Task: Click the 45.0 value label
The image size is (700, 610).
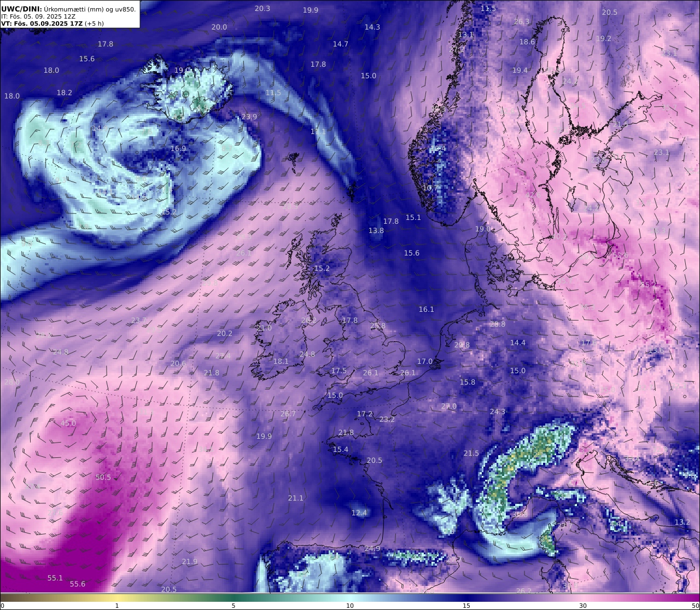Action: (68, 423)
